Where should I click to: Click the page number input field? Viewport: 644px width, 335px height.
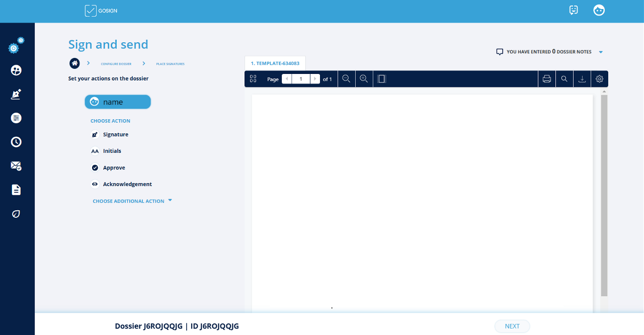click(x=301, y=79)
